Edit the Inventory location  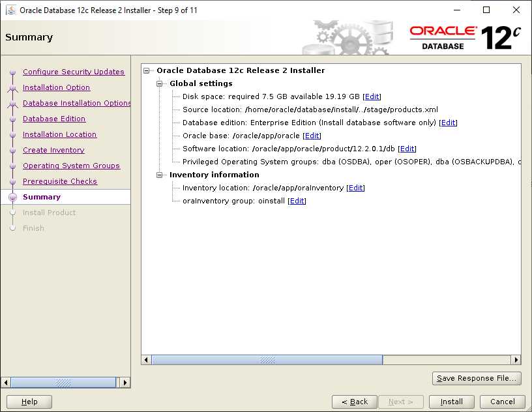(355, 188)
